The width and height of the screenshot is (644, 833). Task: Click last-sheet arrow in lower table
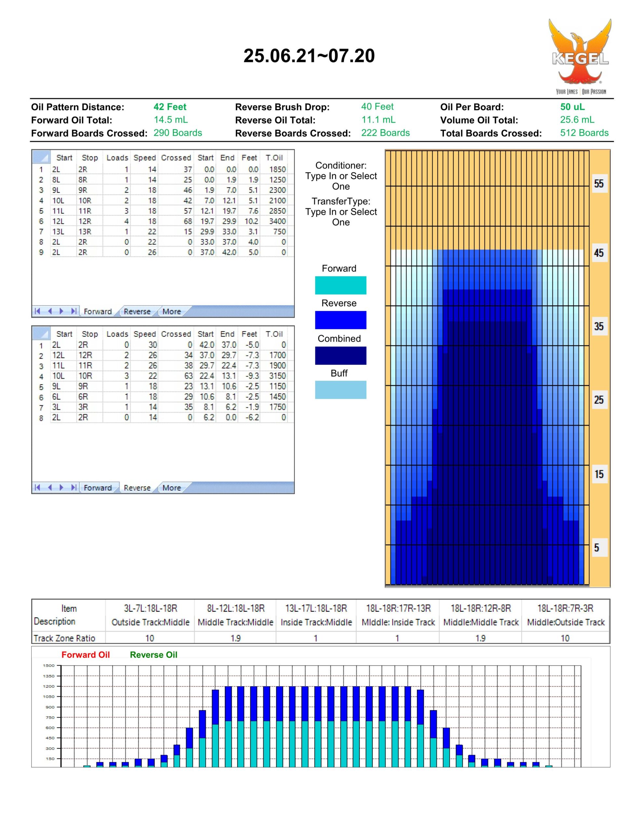(74, 487)
